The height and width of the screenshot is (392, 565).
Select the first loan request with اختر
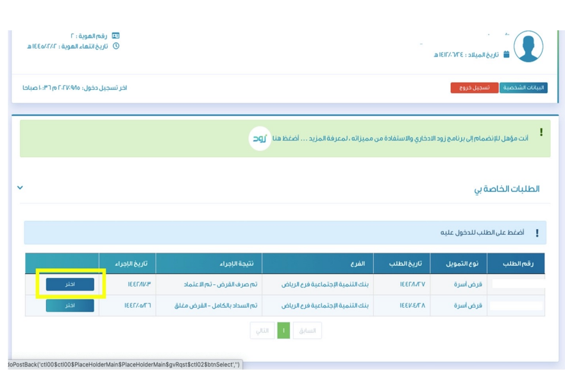[x=70, y=284]
